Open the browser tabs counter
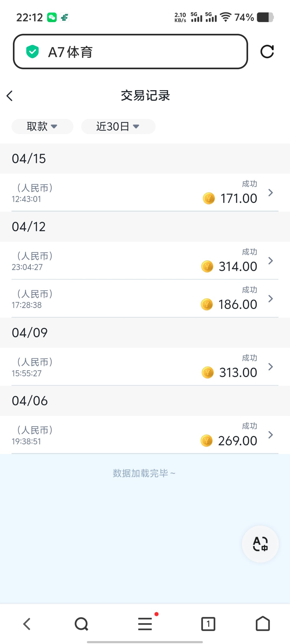The width and height of the screenshot is (290, 644). tap(208, 624)
